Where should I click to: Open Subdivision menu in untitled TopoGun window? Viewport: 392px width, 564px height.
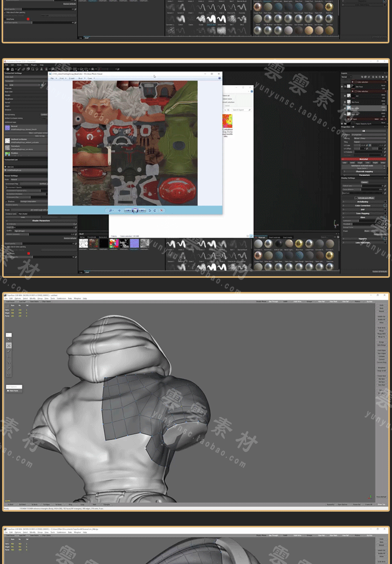[62, 298]
